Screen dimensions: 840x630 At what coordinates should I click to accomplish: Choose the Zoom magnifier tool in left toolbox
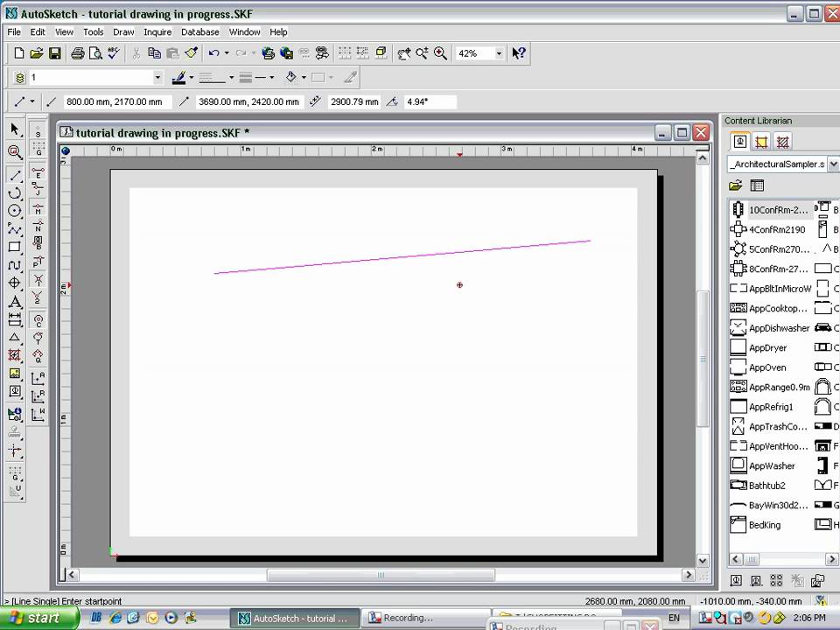[15, 152]
